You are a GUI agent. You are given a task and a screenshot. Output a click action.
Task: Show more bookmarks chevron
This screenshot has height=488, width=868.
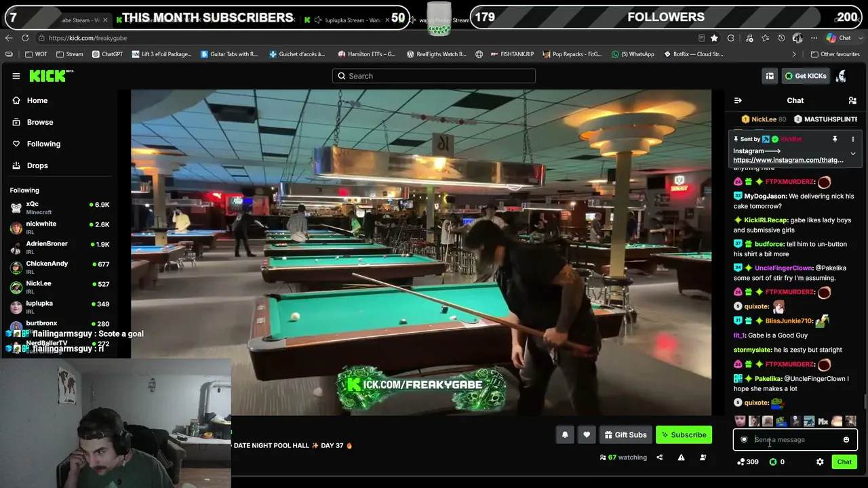[x=794, y=54]
